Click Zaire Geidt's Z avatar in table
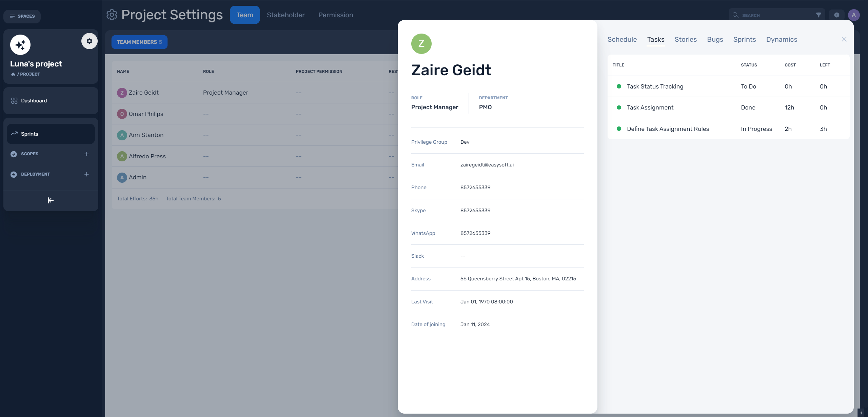The height and width of the screenshot is (417, 868). point(122,93)
